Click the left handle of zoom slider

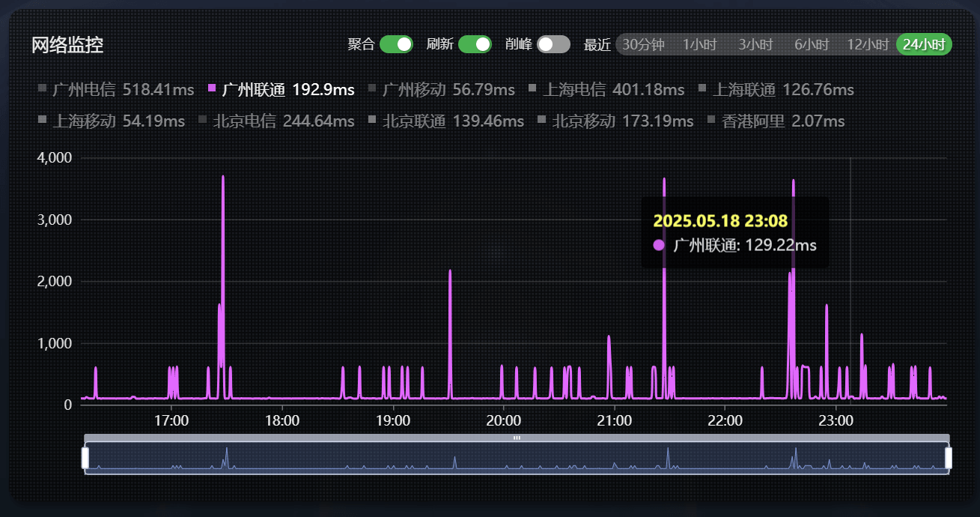(85, 458)
